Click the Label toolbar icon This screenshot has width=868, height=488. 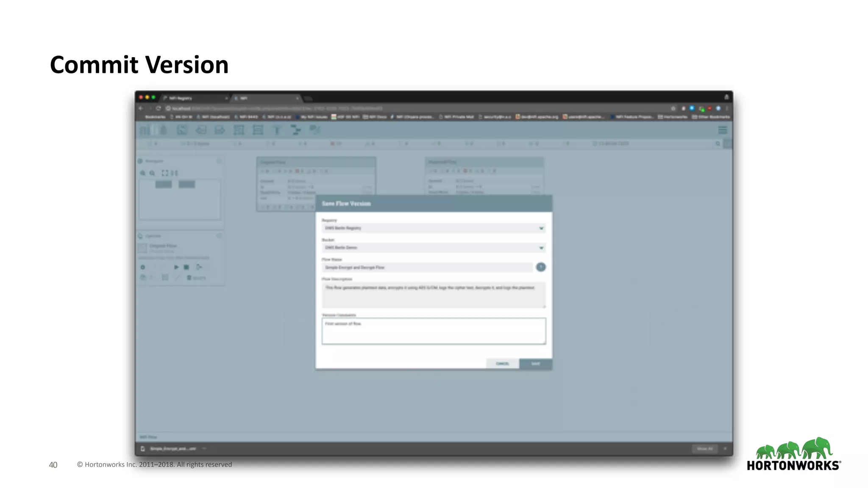point(315,130)
